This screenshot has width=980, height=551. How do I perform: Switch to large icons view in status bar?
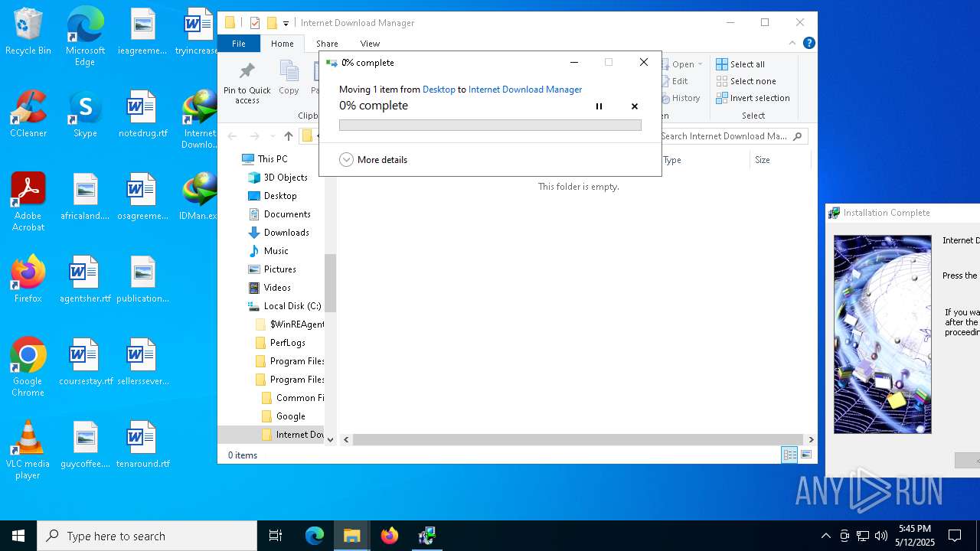click(x=805, y=455)
